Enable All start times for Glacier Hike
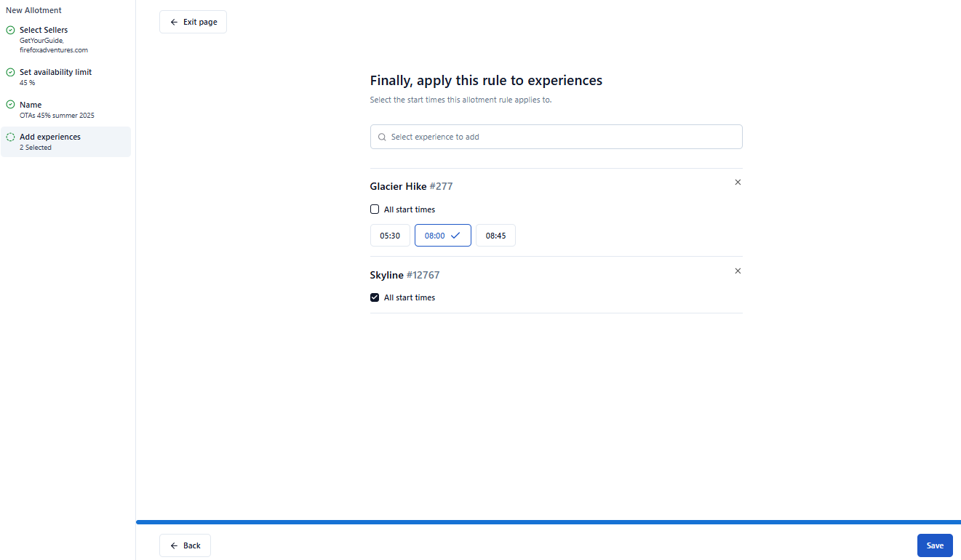The height and width of the screenshot is (560, 961). click(375, 209)
